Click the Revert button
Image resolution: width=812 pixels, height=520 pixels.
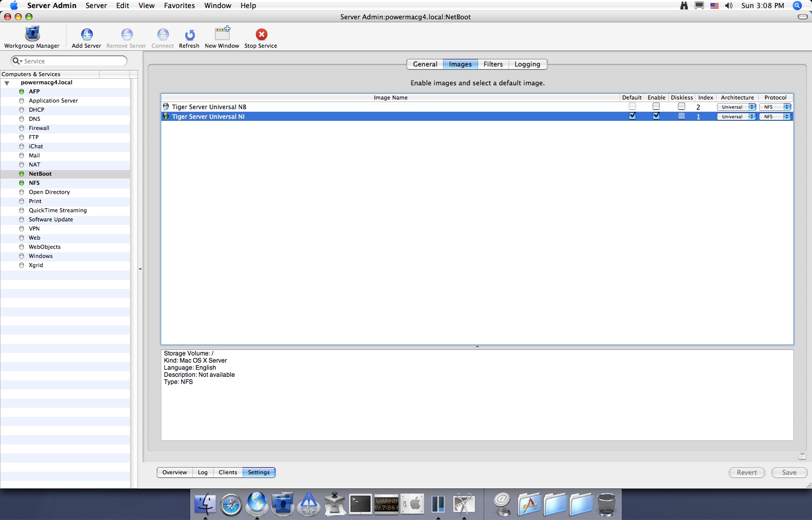747,472
